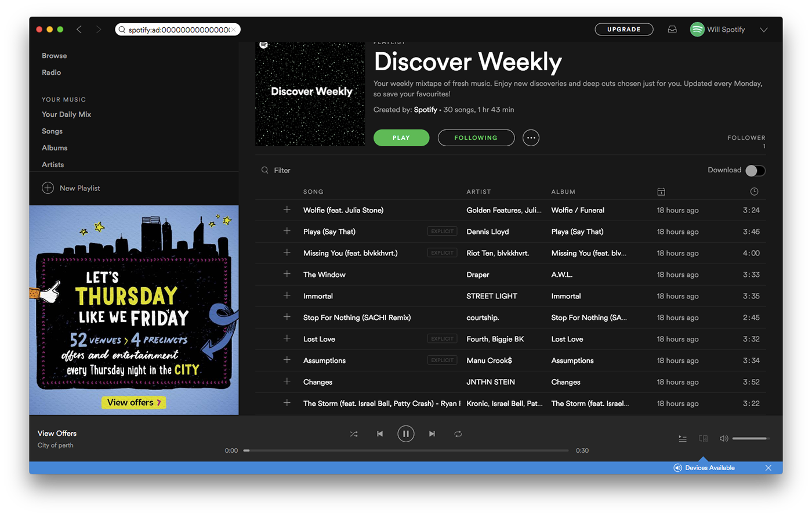Sort by date added calendar icon
Screen dimensions: 812x516
661,192
